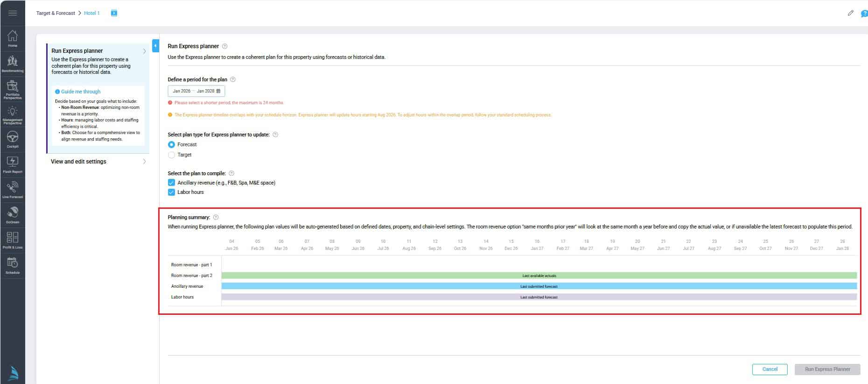Viewport: 868px width, 384px height.
Task: Open Benchmarking from the sidebar
Action: (x=13, y=63)
